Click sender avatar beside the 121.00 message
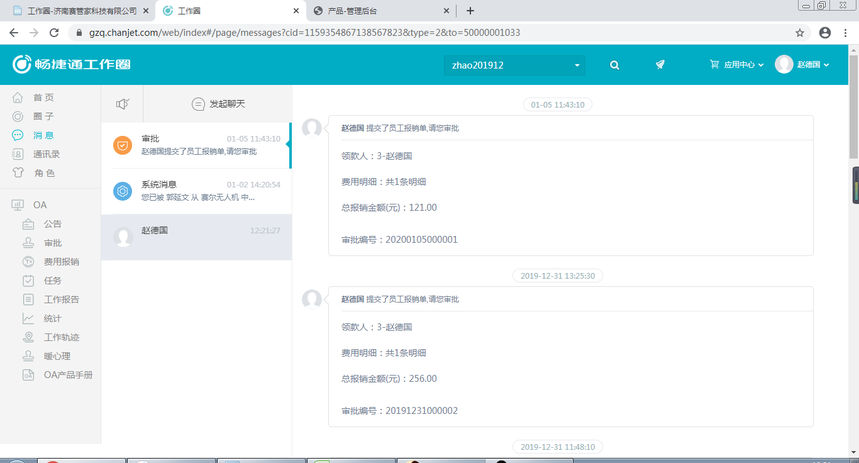This screenshot has height=463, width=859. click(x=312, y=128)
